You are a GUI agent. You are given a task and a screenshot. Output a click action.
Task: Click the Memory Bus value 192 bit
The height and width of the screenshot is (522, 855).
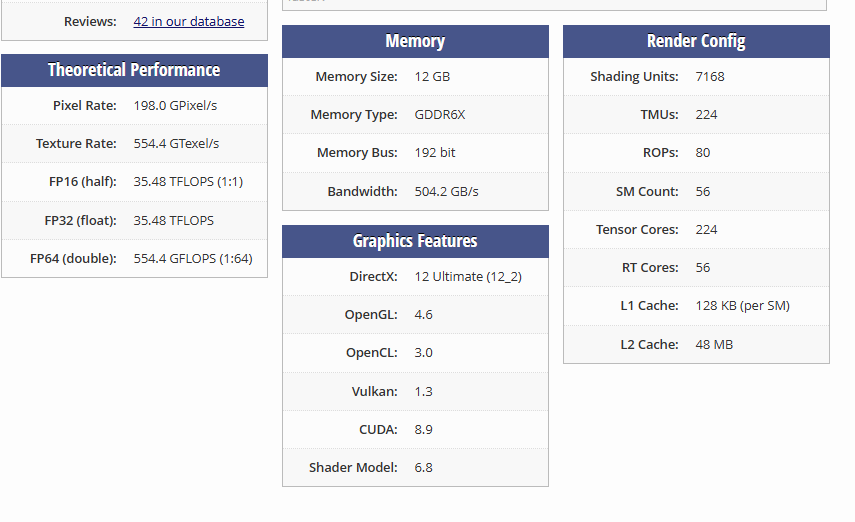(435, 153)
